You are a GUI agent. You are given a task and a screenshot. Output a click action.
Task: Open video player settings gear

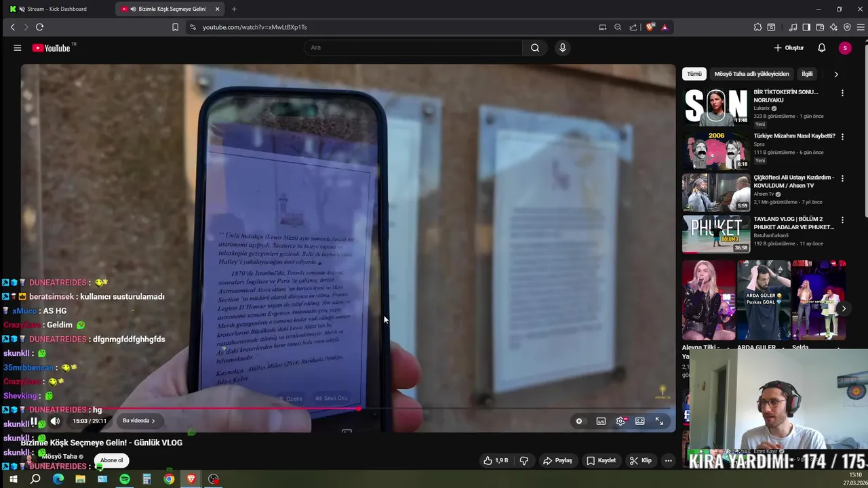tap(620, 421)
